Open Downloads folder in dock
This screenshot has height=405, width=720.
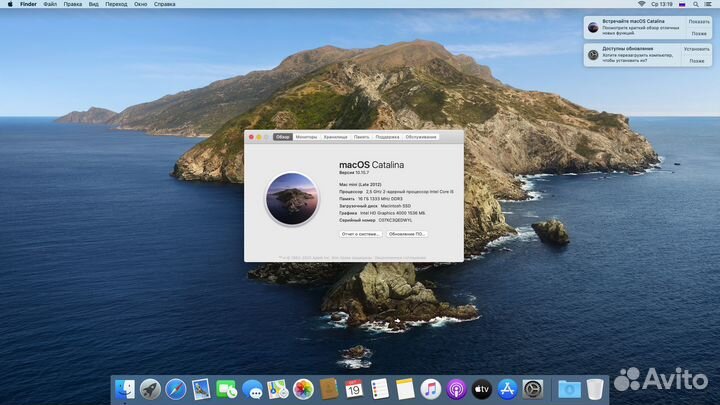569,389
